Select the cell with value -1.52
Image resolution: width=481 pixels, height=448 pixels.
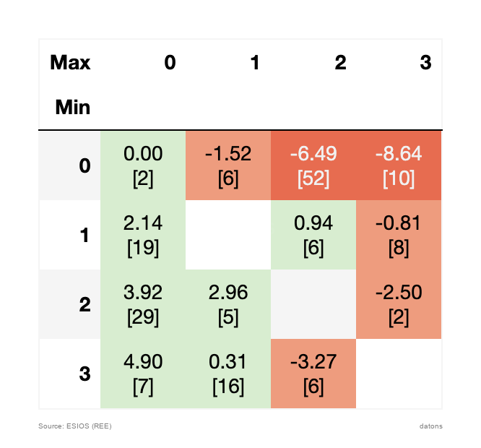tap(228, 165)
